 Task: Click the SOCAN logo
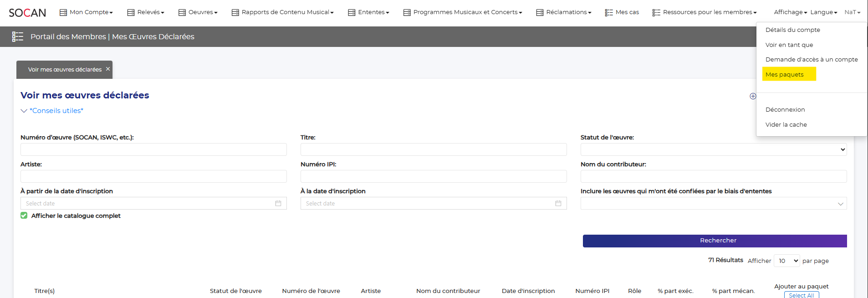point(27,13)
